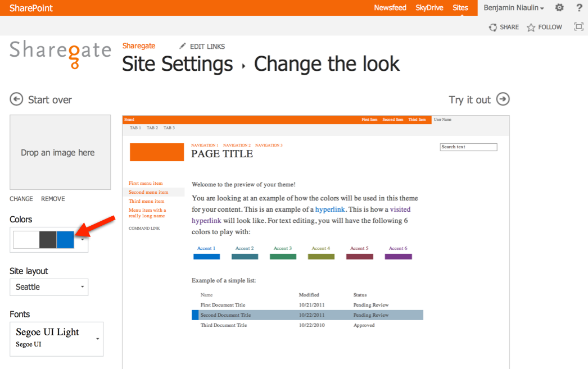Click the Try it out arrow
Viewport: 588px width, 369px height.
point(503,99)
